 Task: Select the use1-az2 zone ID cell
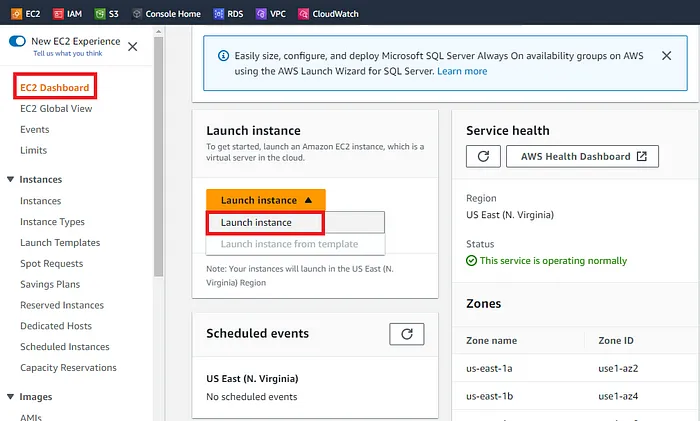(x=618, y=369)
